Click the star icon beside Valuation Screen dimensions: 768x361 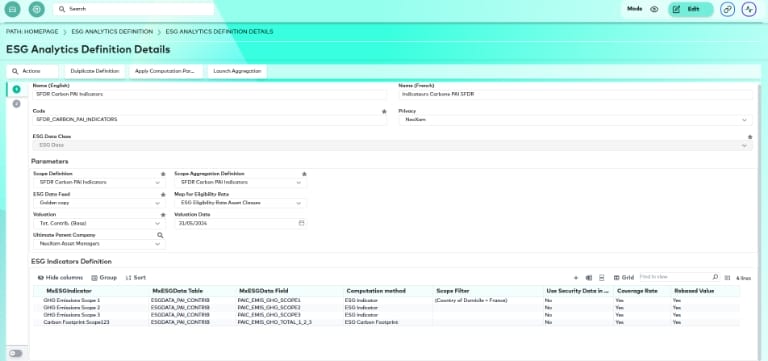[163, 215]
